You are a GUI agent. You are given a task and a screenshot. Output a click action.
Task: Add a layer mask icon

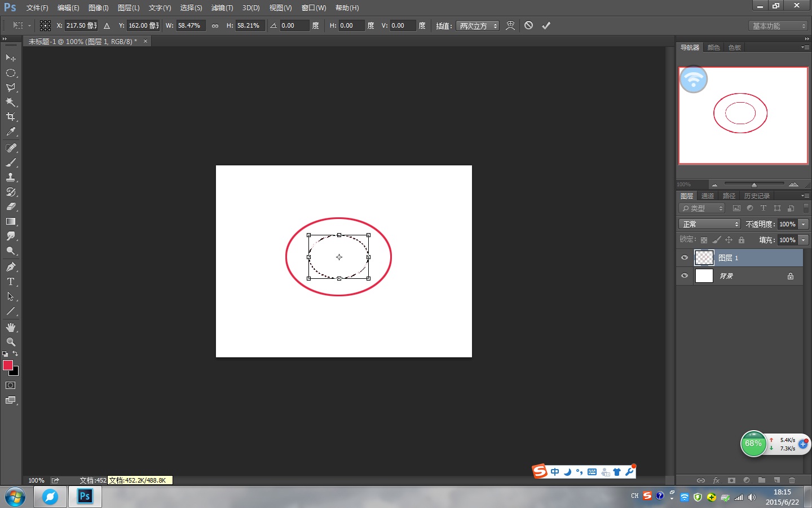731,480
